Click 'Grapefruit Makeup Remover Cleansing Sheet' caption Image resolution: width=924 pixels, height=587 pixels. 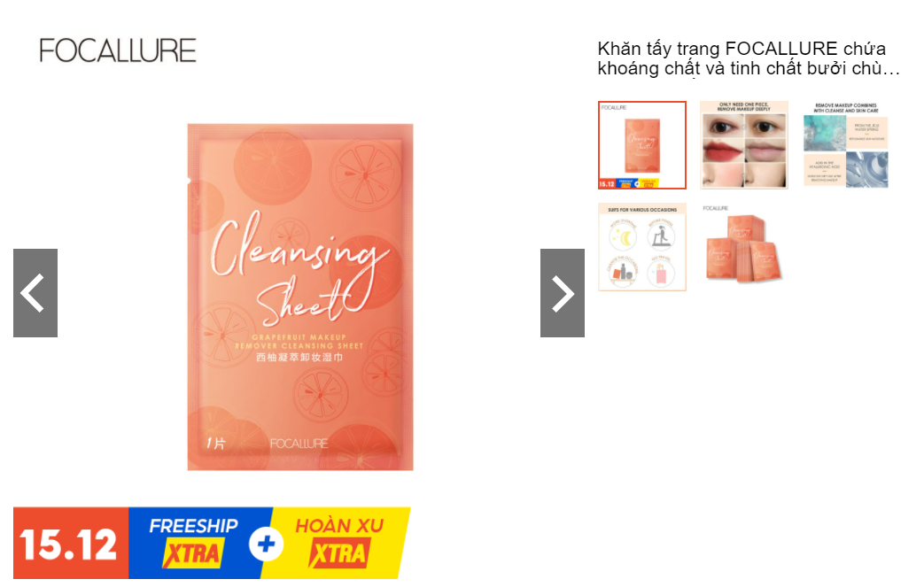click(299, 342)
